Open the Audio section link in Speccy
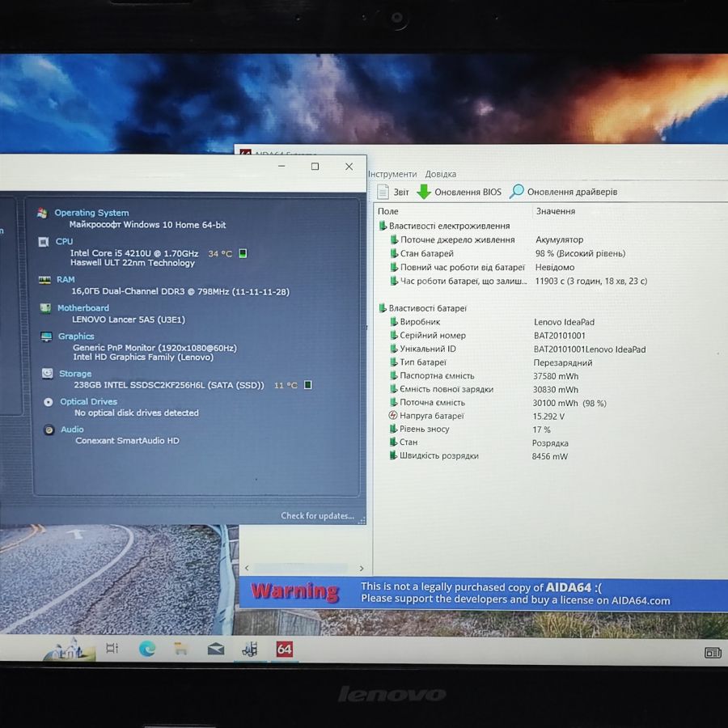Image resolution: width=728 pixels, height=728 pixels. click(x=73, y=430)
